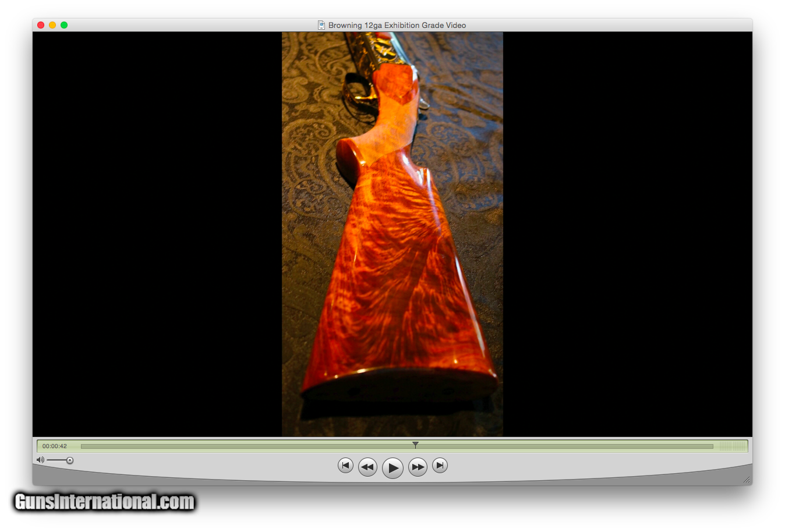Screen dimensions: 785x532
Task: Jump to the start of the video
Action: coord(345,465)
